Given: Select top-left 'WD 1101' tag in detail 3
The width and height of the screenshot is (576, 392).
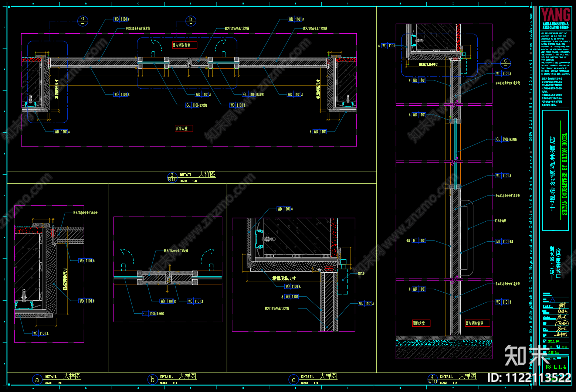Looking at the screenshot, I should click(x=121, y=19).
